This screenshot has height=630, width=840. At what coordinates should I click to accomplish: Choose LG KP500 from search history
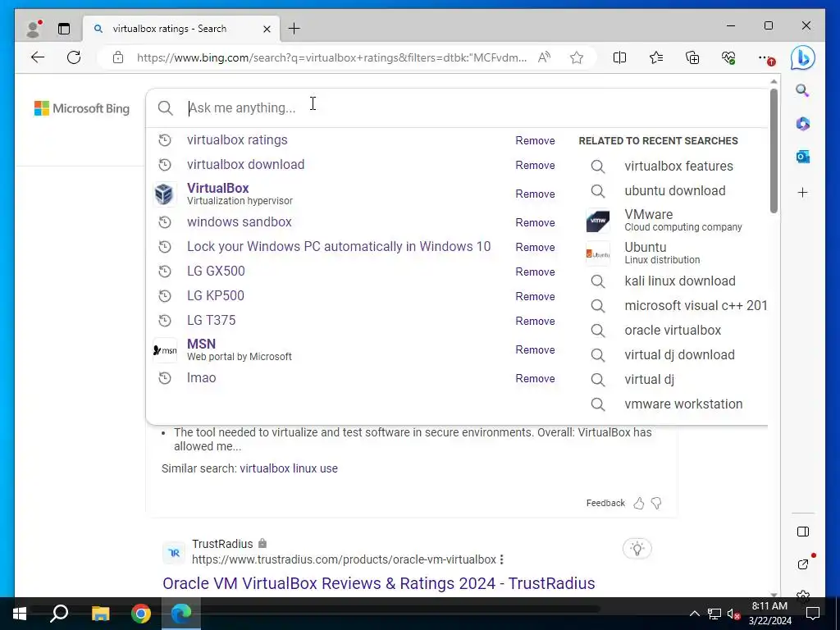216,295
